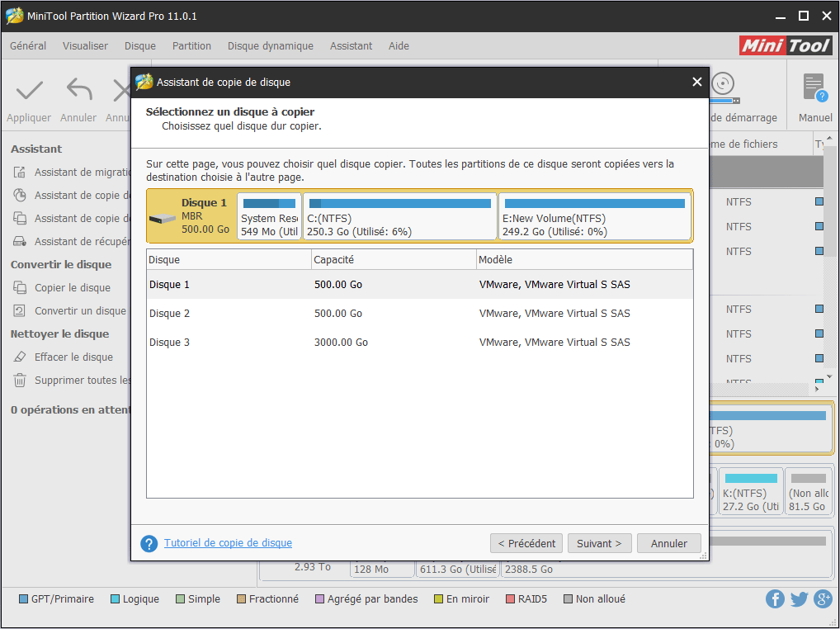Click the Convertir un disque icon
Viewport: 840px width, 629px height.
(20, 310)
